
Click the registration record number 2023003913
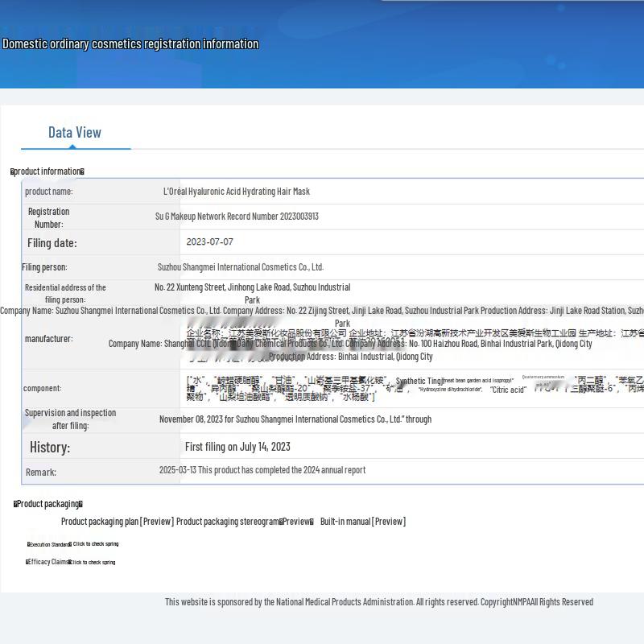point(237,217)
